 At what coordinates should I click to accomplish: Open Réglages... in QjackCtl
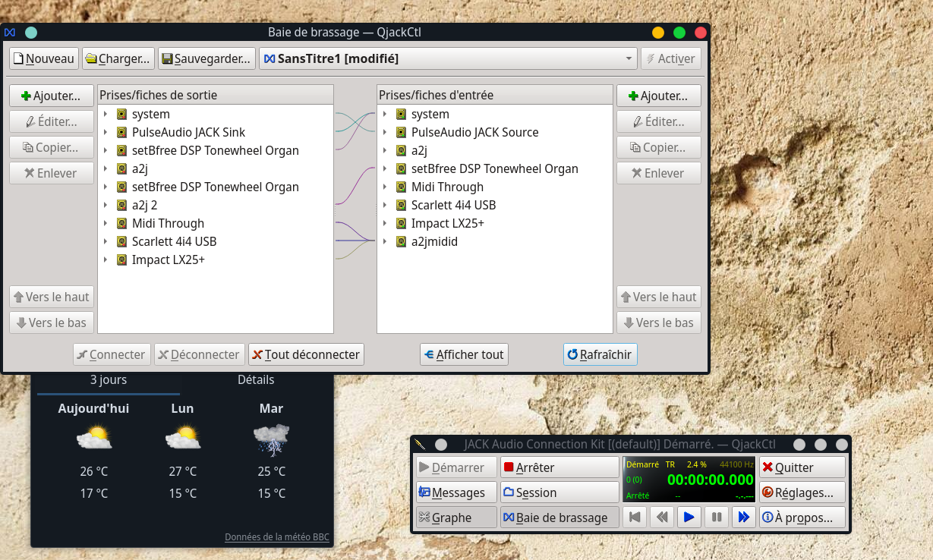tap(802, 492)
